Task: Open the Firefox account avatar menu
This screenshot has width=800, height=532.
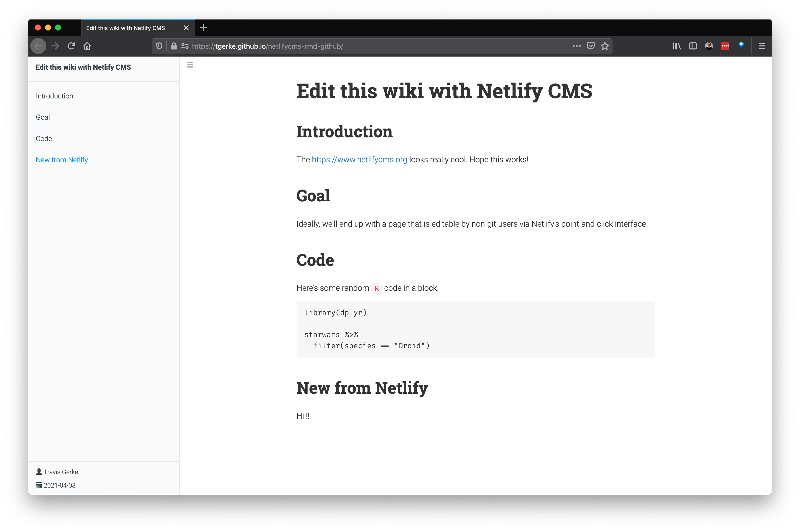Action: (x=709, y=46)
